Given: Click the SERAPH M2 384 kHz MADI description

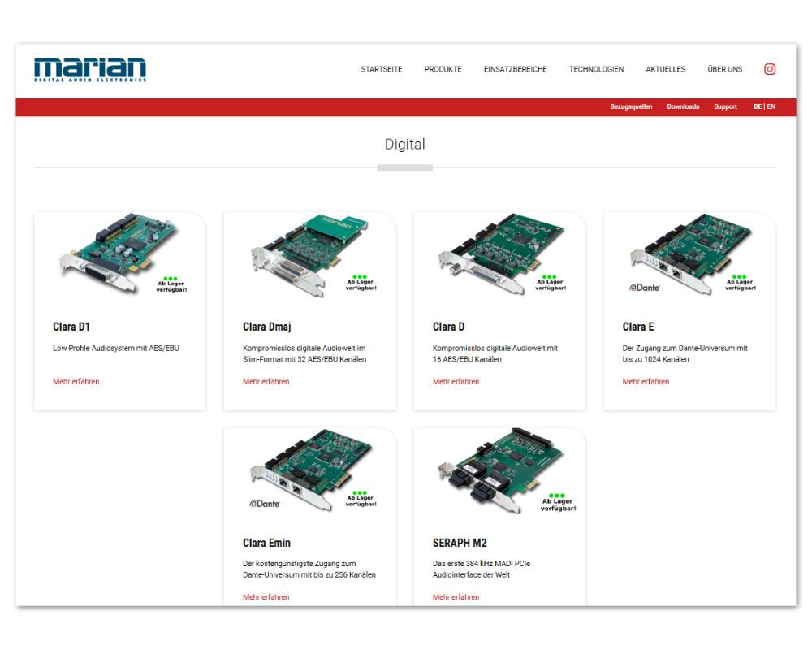Looking at the screenshot, I should tap(482, 569).
